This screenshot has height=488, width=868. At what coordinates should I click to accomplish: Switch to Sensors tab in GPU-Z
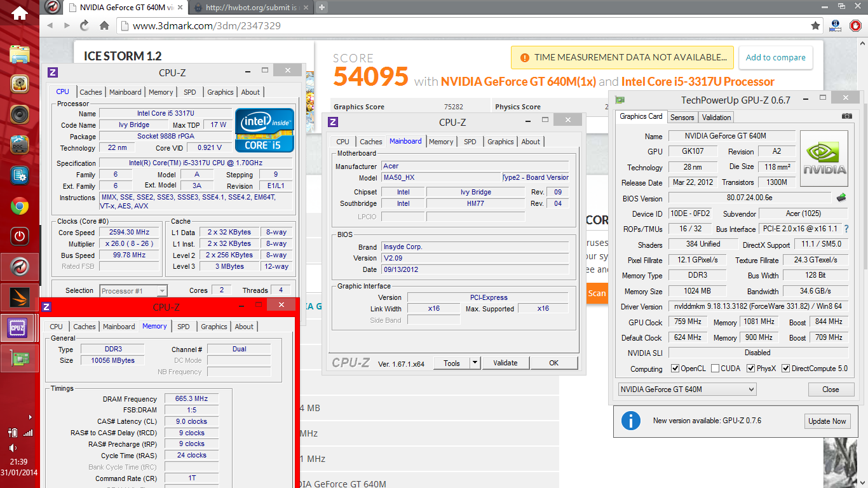click(682, 117)
